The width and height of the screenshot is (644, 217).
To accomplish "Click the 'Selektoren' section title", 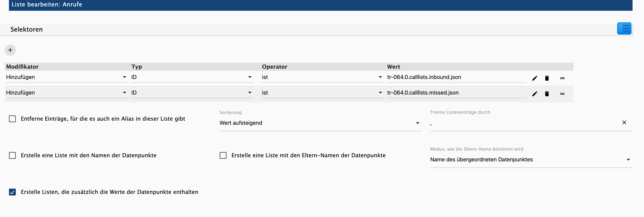I will (x=27, y=30).
